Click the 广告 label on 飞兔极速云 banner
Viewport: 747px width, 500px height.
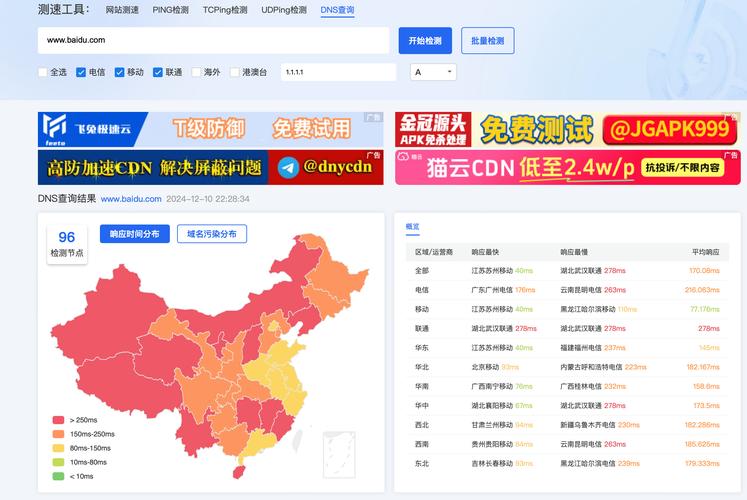[x=373, y=118]
